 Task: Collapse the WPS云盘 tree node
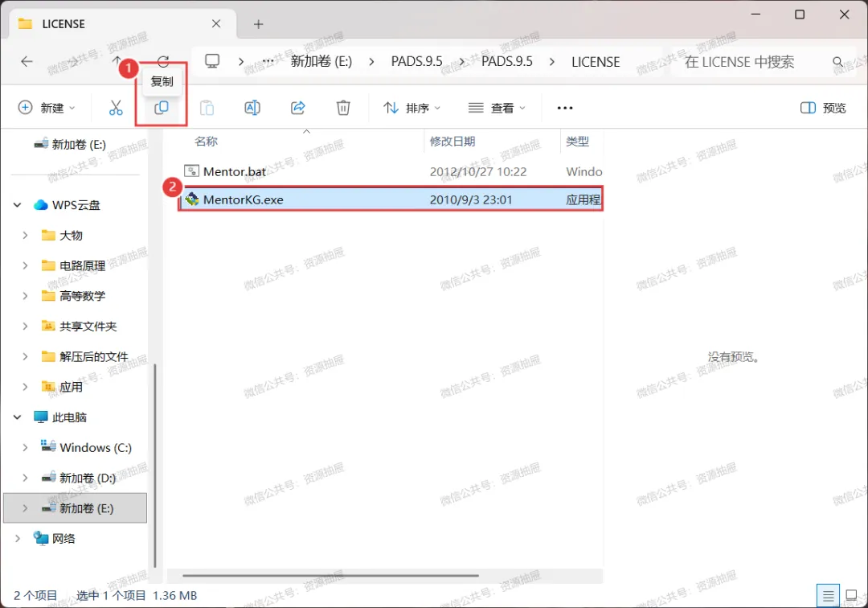[x=17, y=205]
